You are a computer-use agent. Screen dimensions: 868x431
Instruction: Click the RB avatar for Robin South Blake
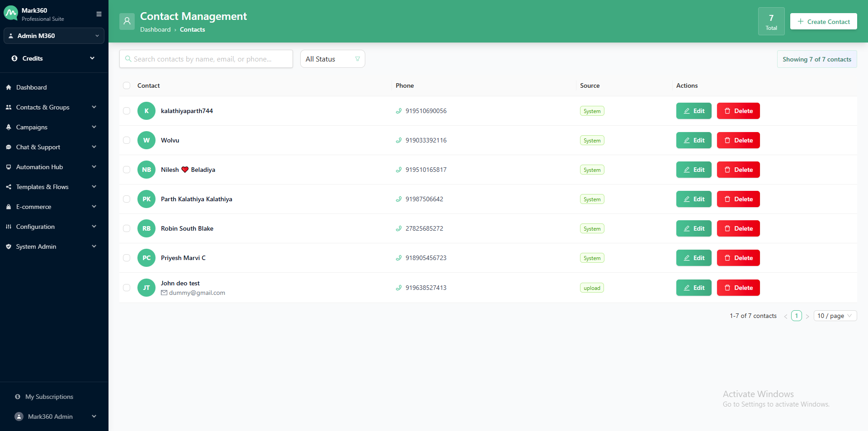tap(146, 228)
